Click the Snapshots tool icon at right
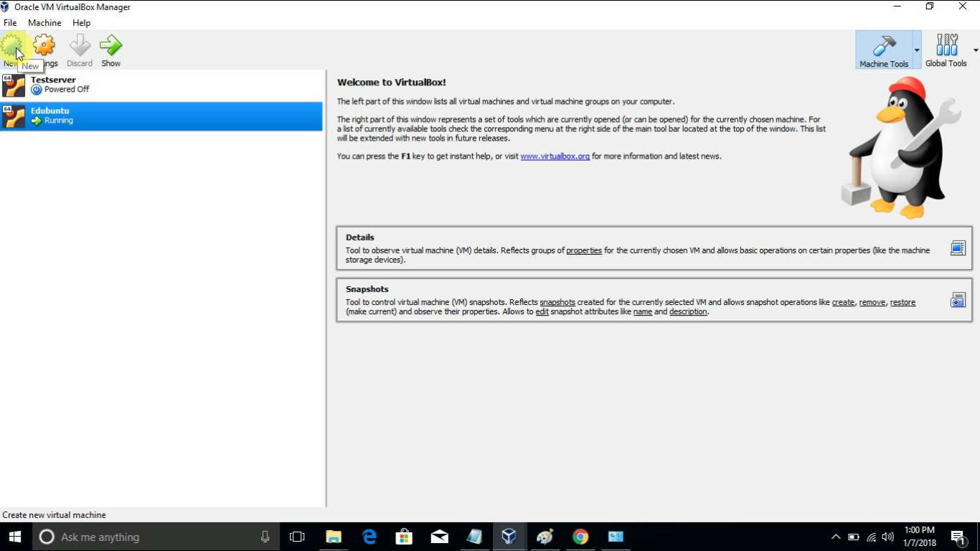The height and width of the screenshot is (551, 980). (x=958, y=300)
